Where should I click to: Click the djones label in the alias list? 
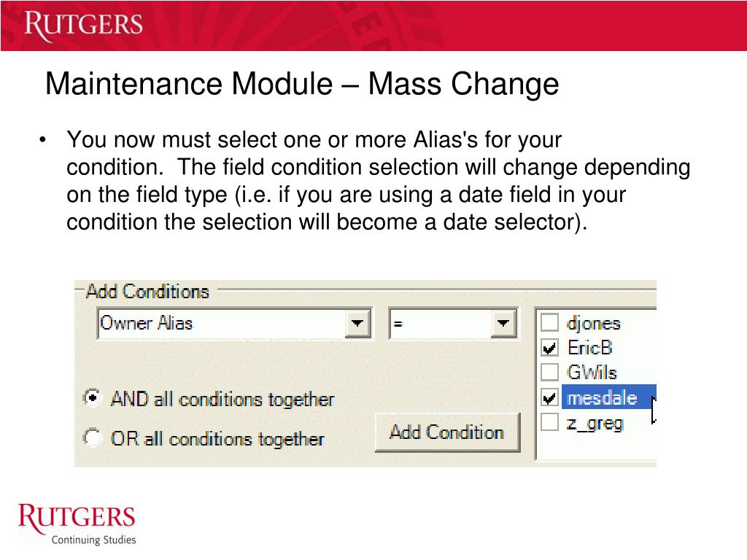594,323
